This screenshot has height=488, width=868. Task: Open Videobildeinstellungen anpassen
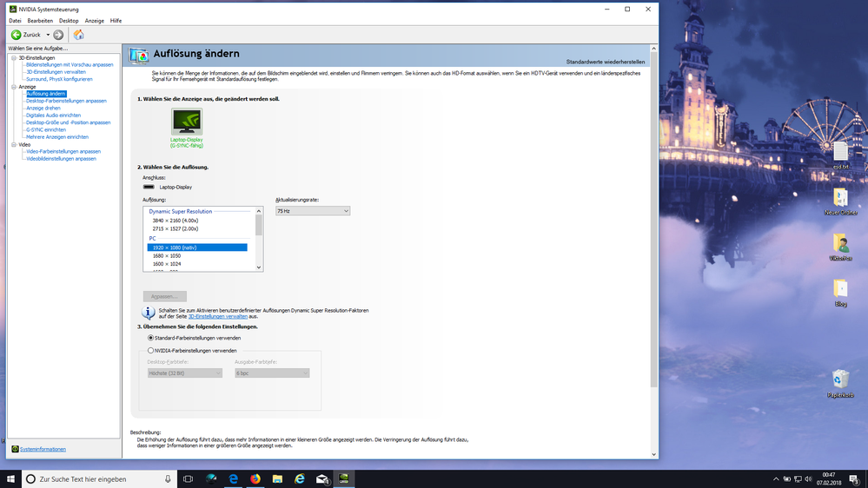point(61,158)
